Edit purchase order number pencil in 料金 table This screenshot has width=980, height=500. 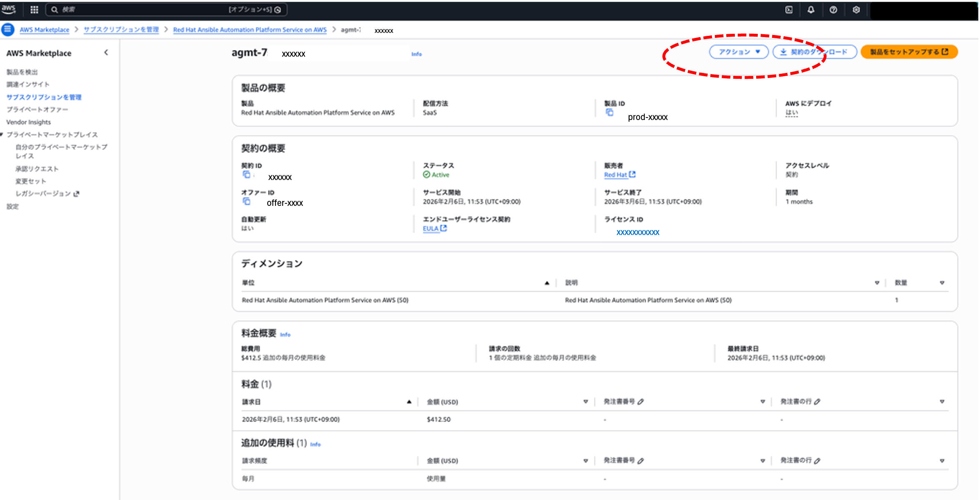click(641, 402)
